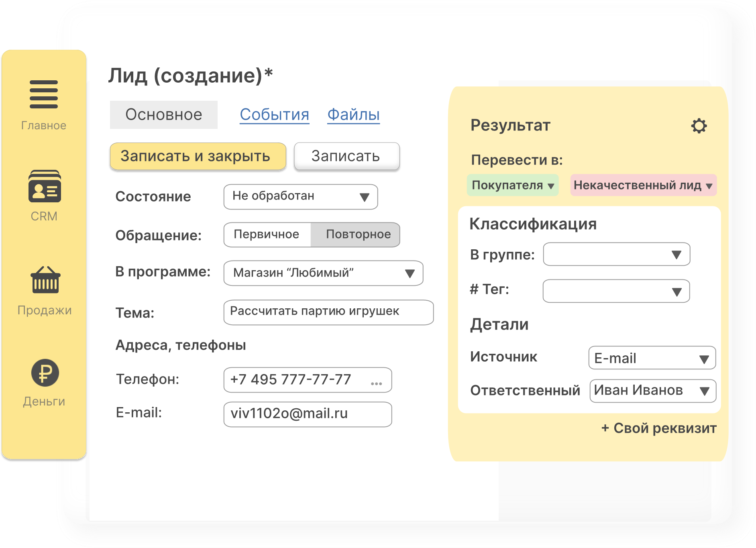Image resolution: width=756 pixels, height=548 pixels.
Task: Click into the Тема text field
Action: pyautogui.click(x=328, y=312)
